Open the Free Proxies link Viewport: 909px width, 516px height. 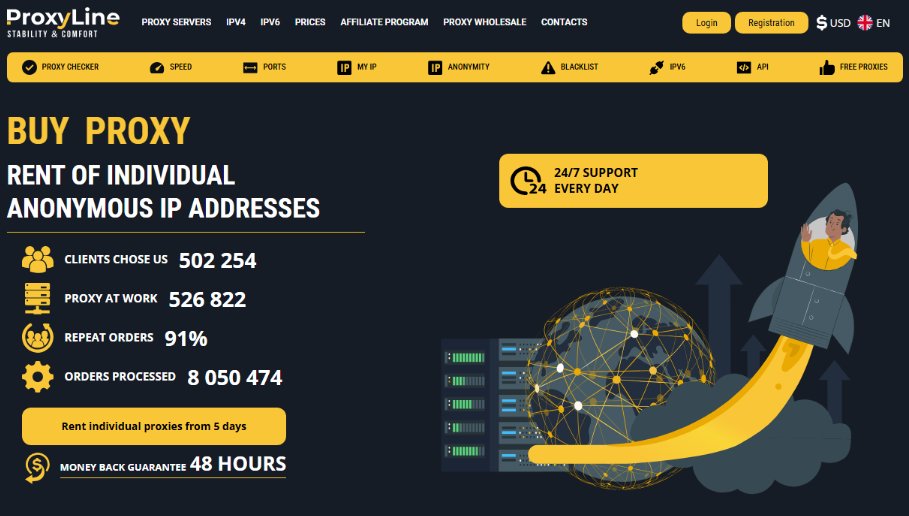(x=853, y=67)
